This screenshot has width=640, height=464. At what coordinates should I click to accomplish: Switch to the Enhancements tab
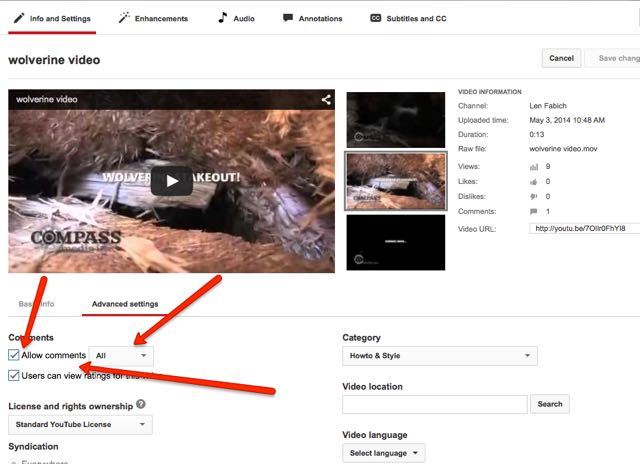tap(153, 19)
